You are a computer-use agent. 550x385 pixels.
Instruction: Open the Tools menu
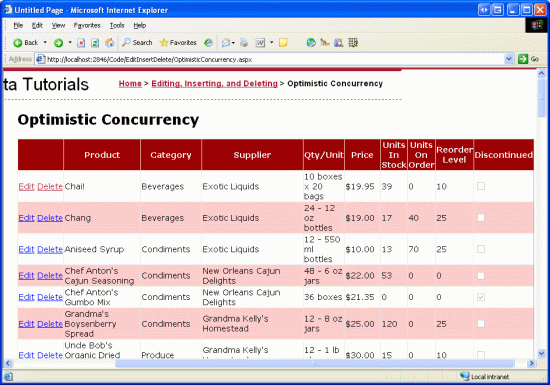117,26
